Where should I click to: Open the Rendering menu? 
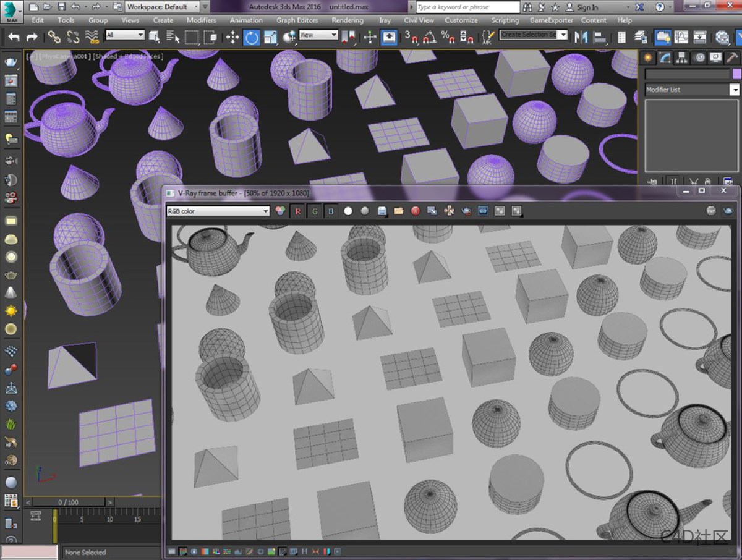347,20
